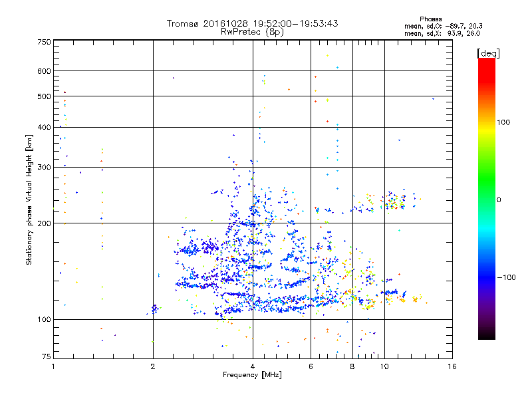The image size is (532, 399).
Task: Click the 'mean, sd,X: 93.9, 26.0' statistics line
Action: 442,33
